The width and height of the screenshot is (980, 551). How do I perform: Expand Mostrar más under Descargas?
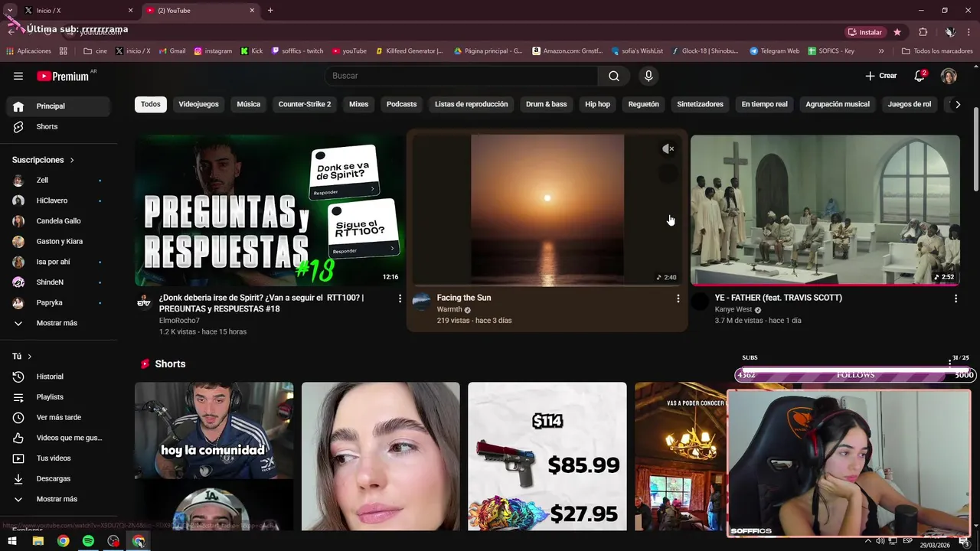pyautogui.click(x=58, y=499)
